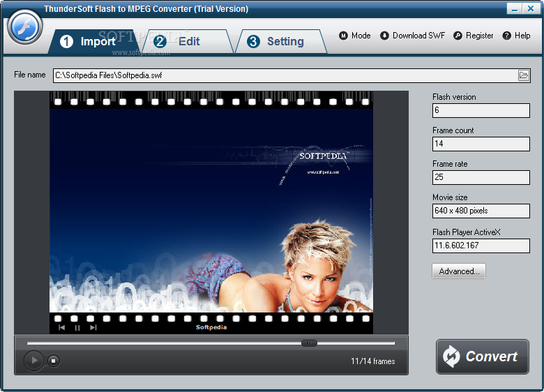Minimize the converter window

(515, 8)
